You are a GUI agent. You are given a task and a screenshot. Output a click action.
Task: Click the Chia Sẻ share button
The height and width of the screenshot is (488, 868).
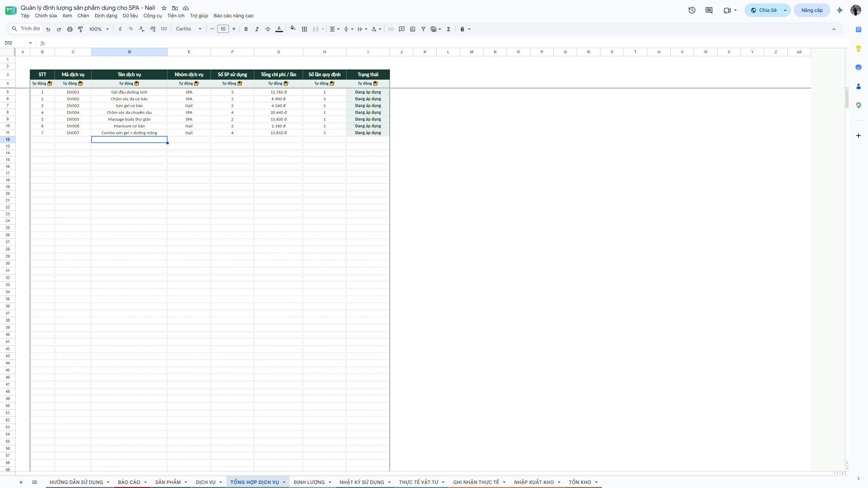click(763, 10)
